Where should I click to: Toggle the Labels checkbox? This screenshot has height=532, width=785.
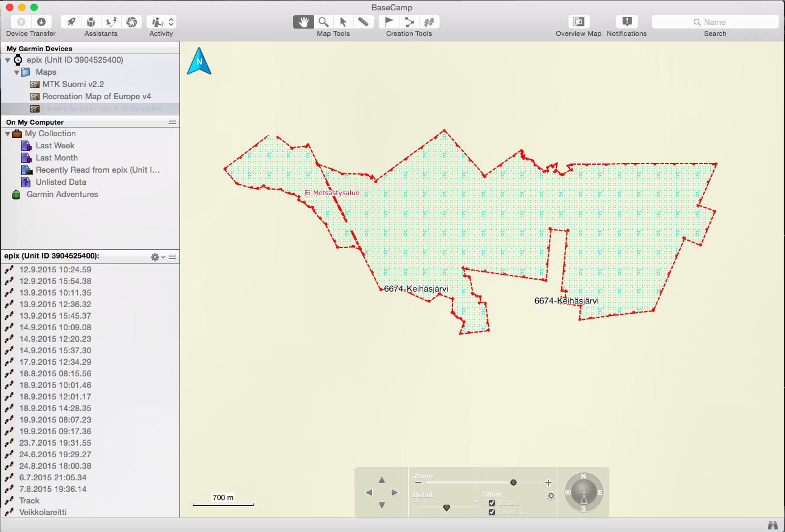492,503
